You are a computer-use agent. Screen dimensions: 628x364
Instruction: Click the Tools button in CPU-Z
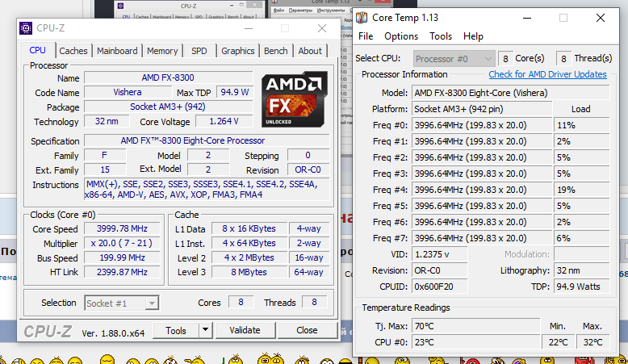(176, 330)
